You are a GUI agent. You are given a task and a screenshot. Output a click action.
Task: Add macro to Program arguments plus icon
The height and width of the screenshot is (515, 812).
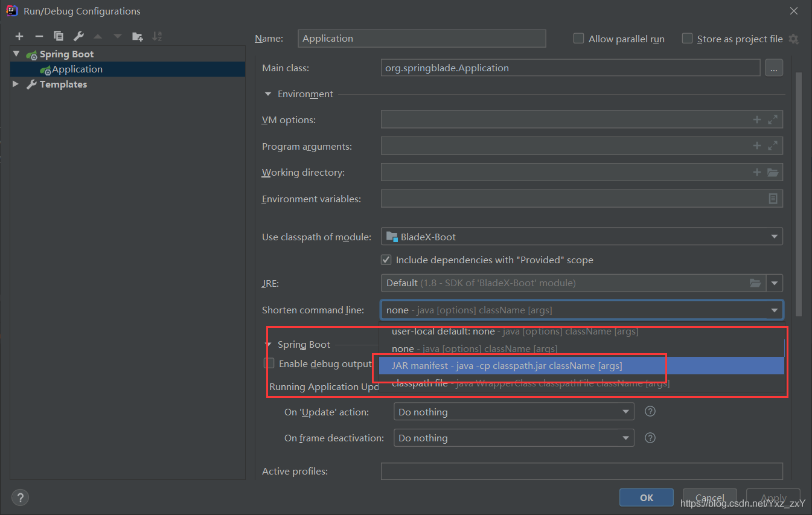(757, 146)
